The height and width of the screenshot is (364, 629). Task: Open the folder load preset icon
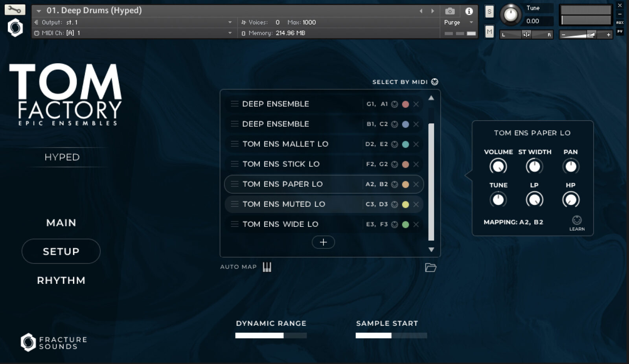430,268
